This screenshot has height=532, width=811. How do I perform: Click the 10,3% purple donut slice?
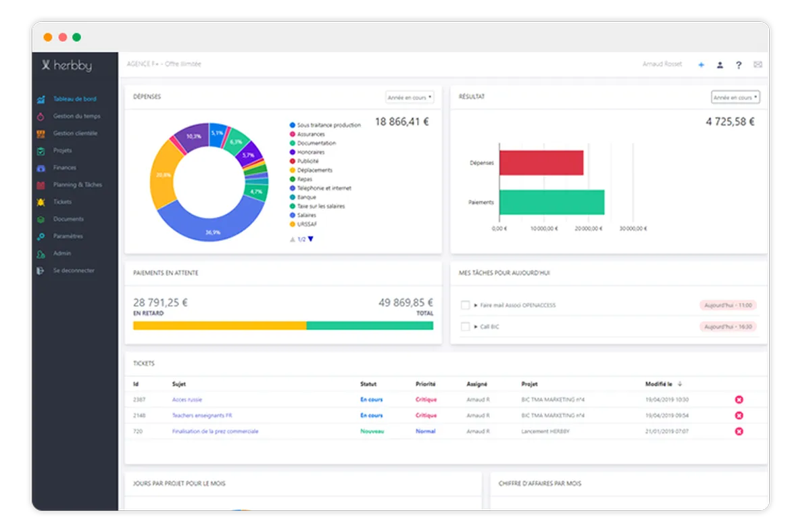192,137
